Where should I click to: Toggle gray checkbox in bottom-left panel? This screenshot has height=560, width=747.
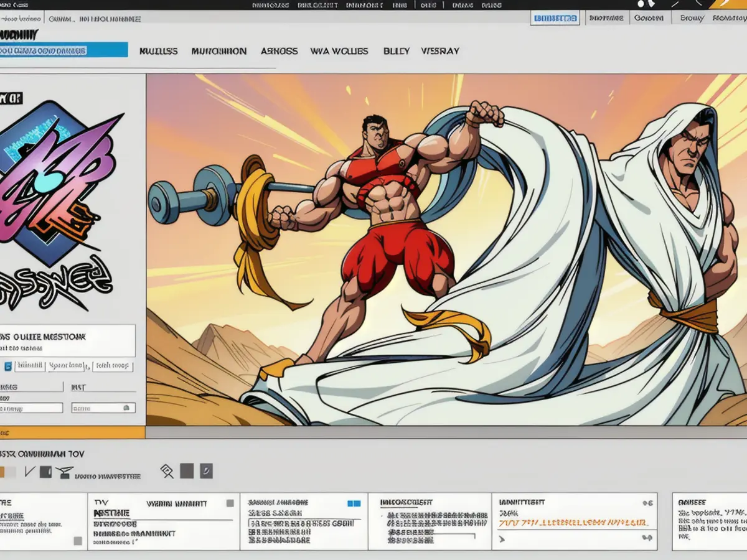[78, 541]
